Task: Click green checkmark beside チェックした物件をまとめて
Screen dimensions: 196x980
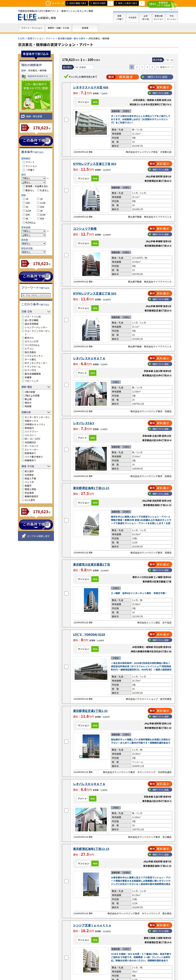Action: 66,76
